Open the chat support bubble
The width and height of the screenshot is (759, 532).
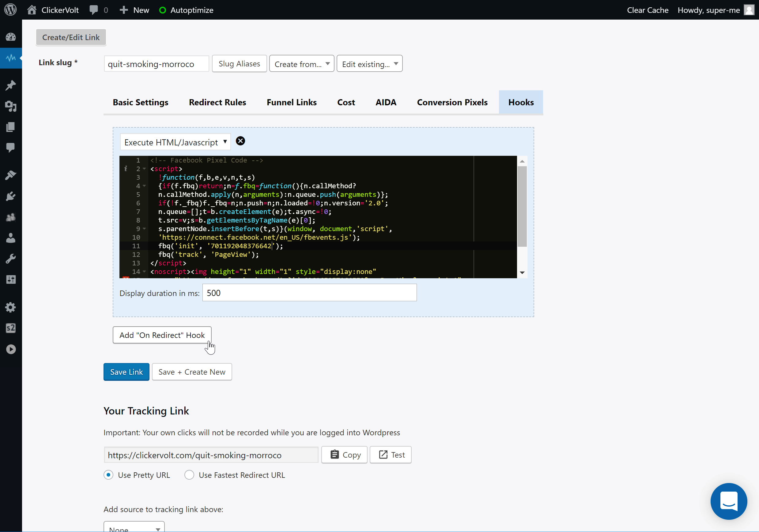point(729,501)
